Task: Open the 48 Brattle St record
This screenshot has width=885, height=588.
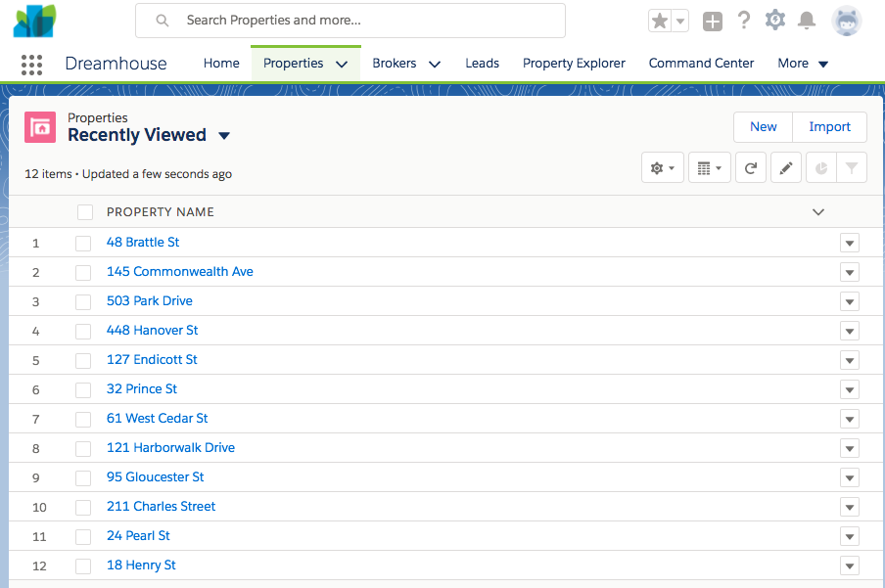Action: tap(143, 242)
